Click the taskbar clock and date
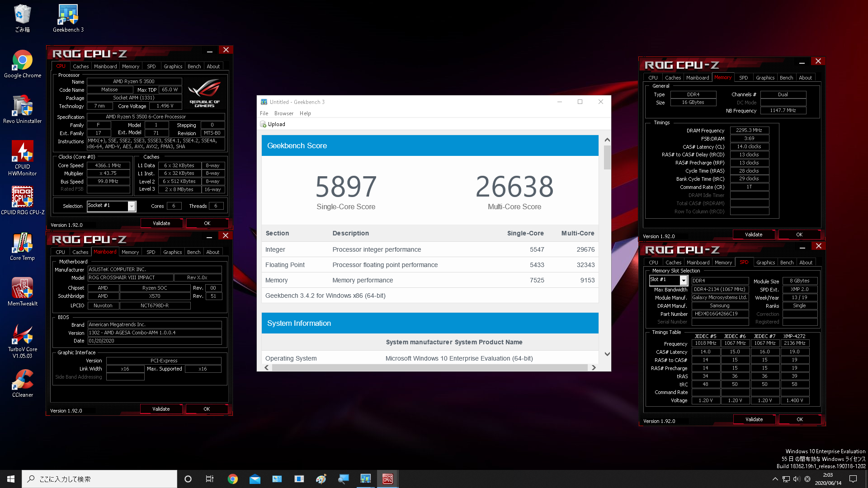 (x=828, y=479)
